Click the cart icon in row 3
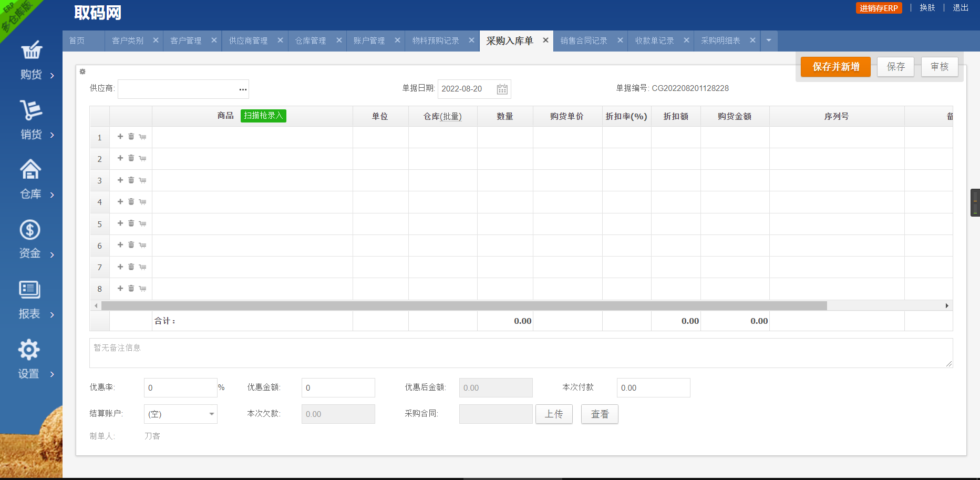The width and height of the screenshot is (980, 480). point(142,180)
